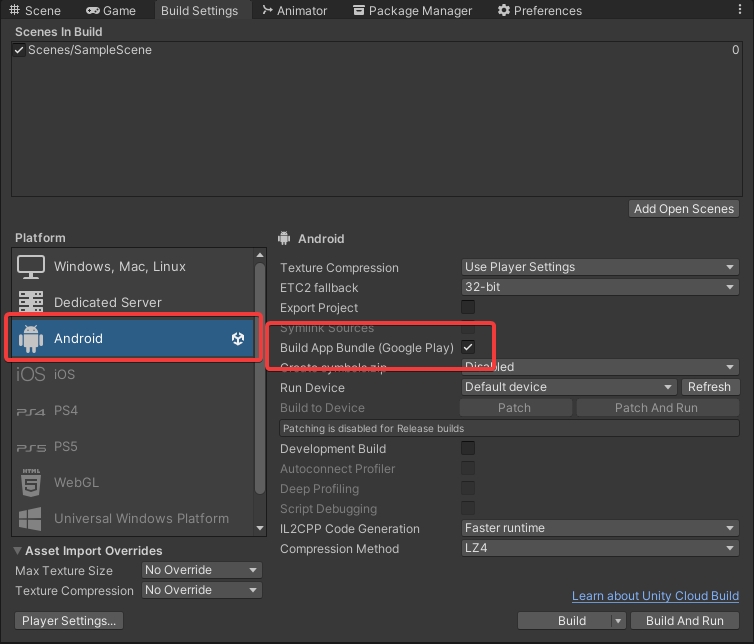Enable the Export Project checkbox
The image size is (754, 644).
[x=468, y=307]
